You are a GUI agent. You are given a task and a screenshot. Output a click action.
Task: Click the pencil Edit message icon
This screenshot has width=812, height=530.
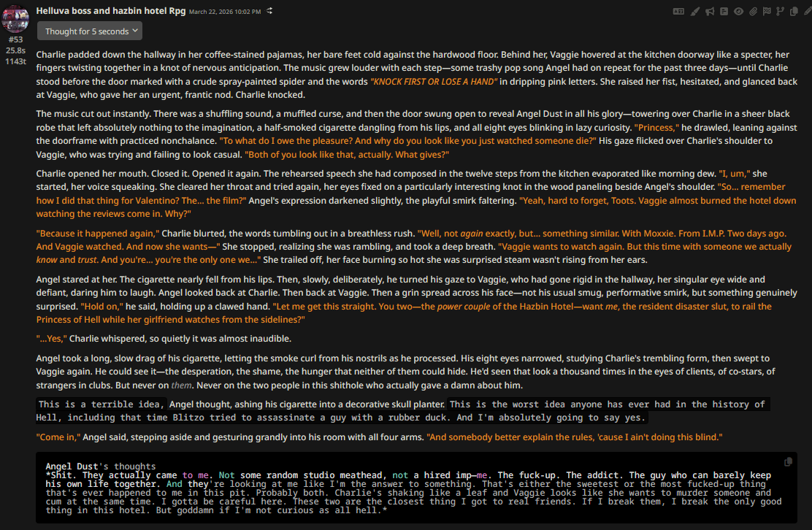[808, 12]
